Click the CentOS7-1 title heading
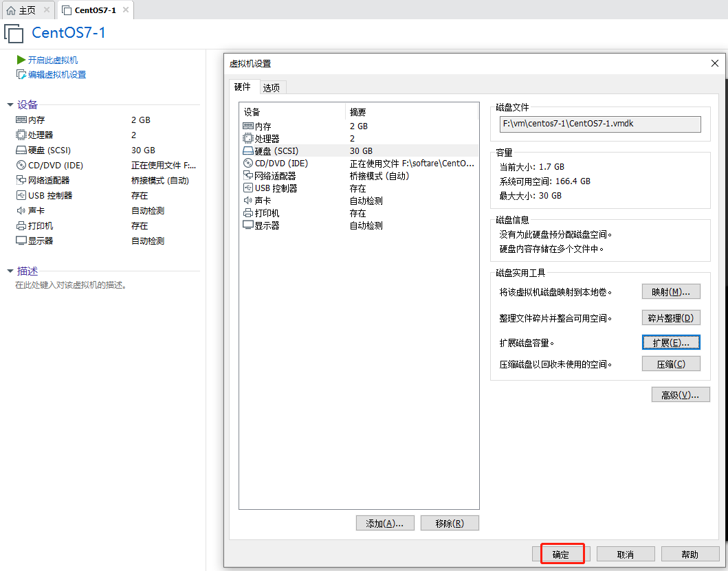Screen dimensions: 728x571 coord(69,33)
